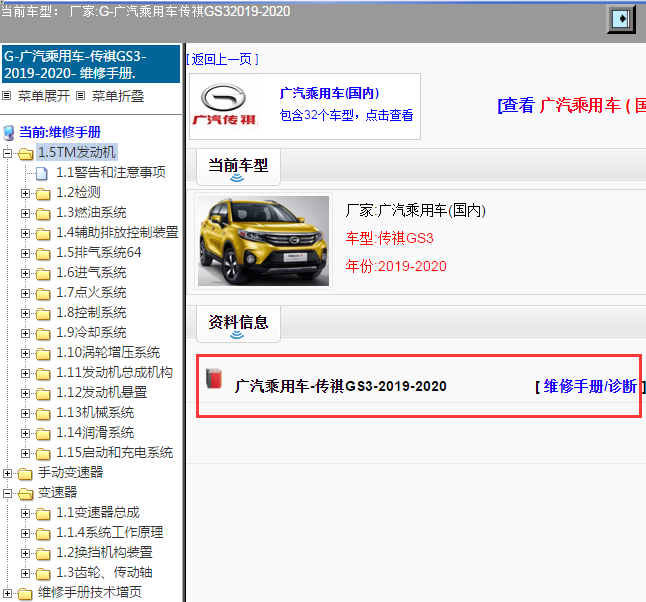This screenshot has width=646, height=602.
Task: Click the folder icon of 1.3燃油系统
Action: click(43, 213)
